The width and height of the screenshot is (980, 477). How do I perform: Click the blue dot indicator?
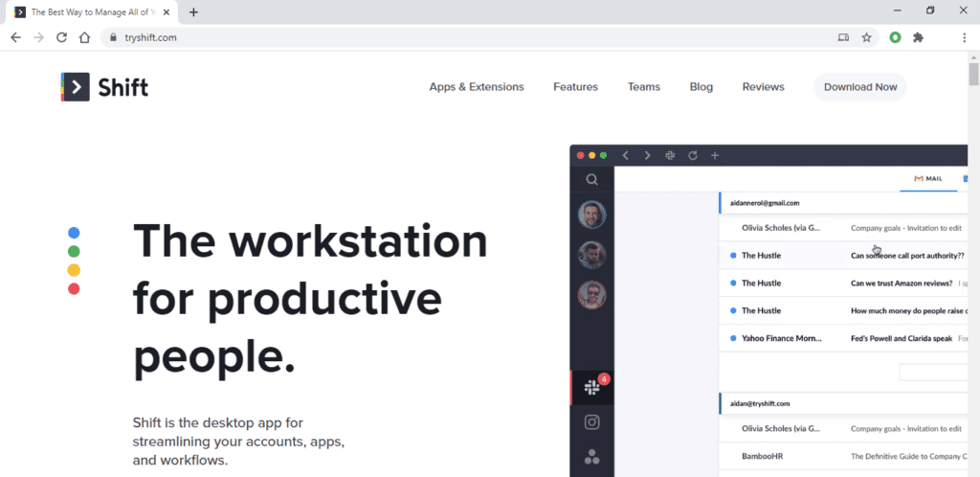(74, 233)
